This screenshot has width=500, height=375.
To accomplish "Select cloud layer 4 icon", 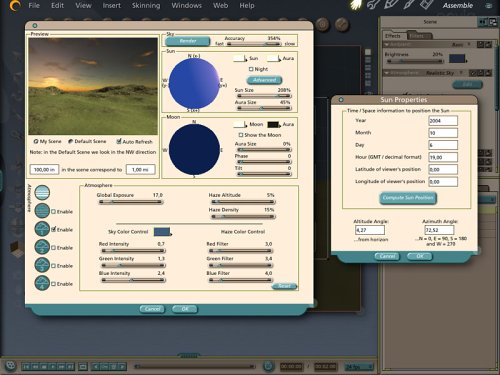I will tap(42, 283).
